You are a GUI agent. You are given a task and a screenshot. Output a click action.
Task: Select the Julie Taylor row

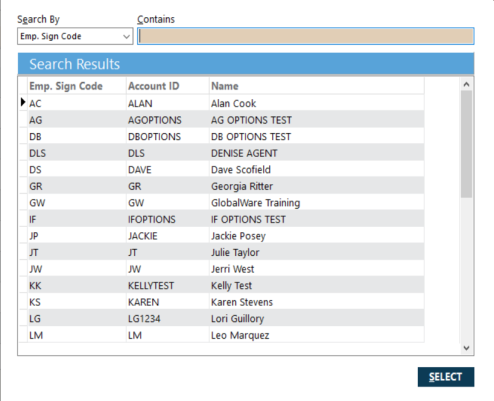click(x=222, y=252)
